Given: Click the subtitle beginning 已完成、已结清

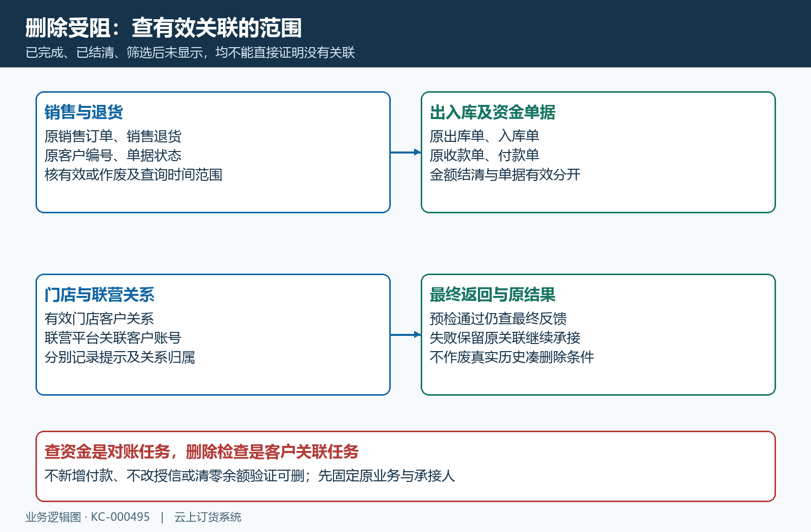Looking at the screenshot, I should point(190,53).
